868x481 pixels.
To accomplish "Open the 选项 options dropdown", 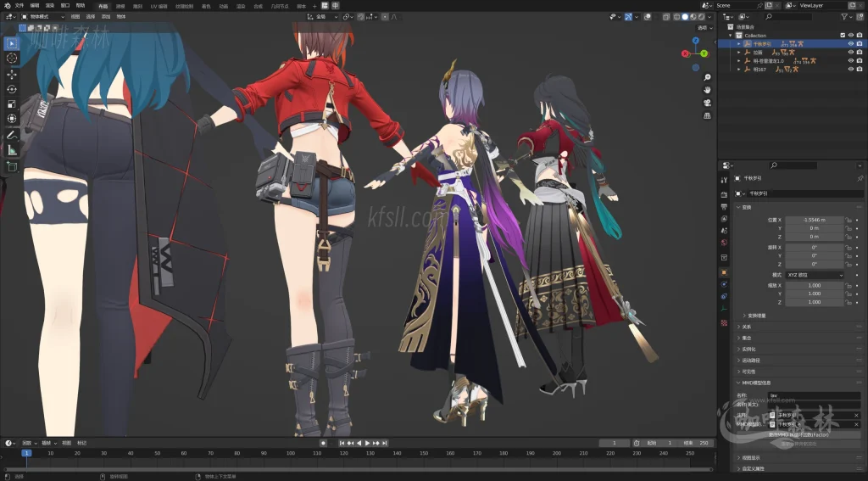I will tap(704, 28).
